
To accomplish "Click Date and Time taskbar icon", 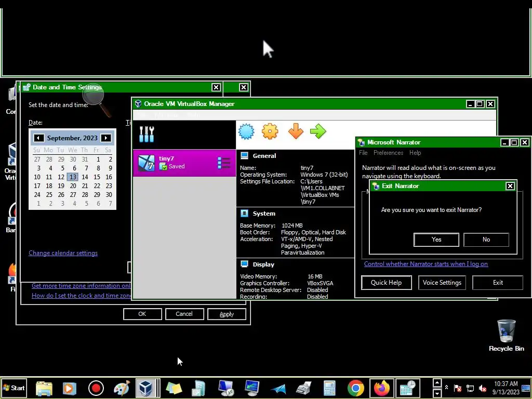I will tap(407, 388).
